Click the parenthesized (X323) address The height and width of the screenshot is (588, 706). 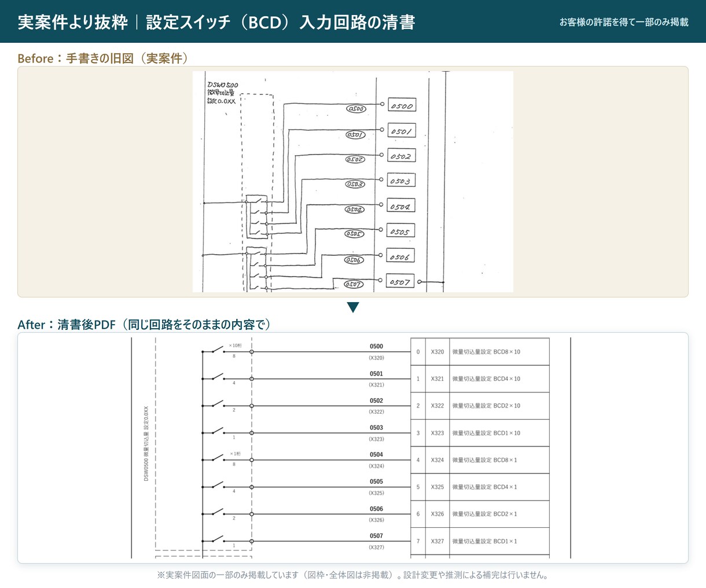377,439
